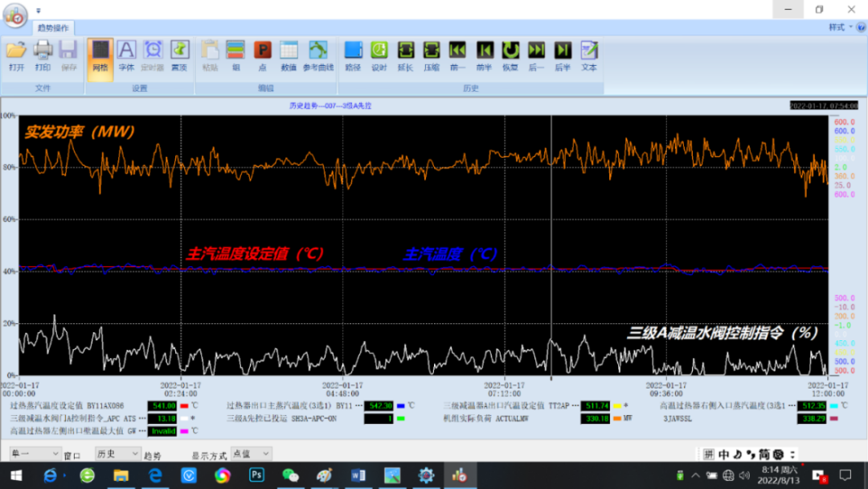
Task: Open the 字体 (Font) settings
Action: click(x=126, y=55)
